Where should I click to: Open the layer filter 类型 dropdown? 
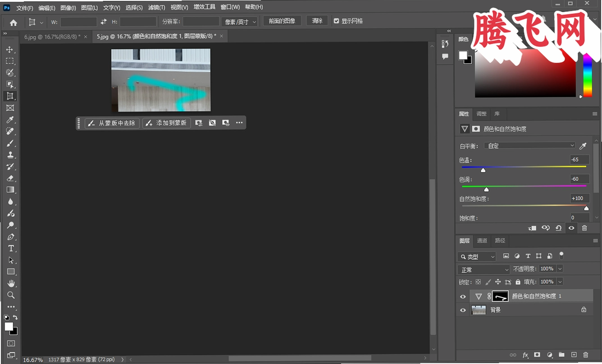coord(477,257)
